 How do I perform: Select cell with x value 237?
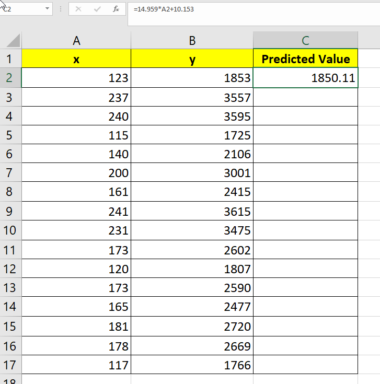76,97
